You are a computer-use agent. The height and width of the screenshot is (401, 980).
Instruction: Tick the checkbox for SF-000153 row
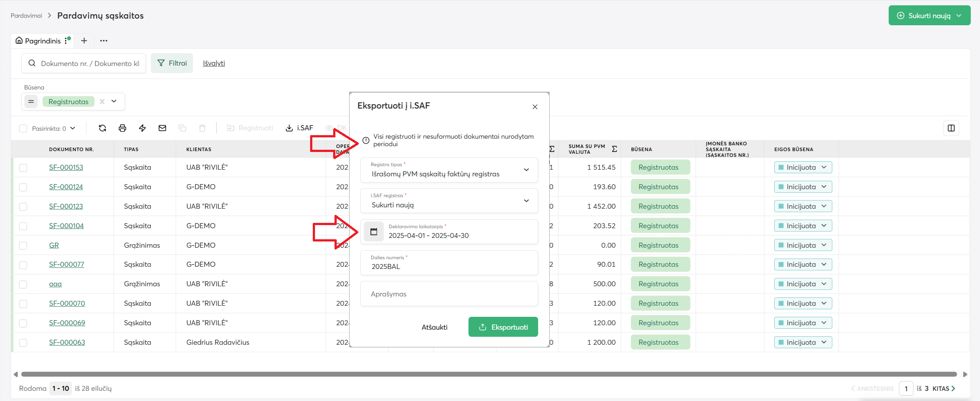(23, 167)
